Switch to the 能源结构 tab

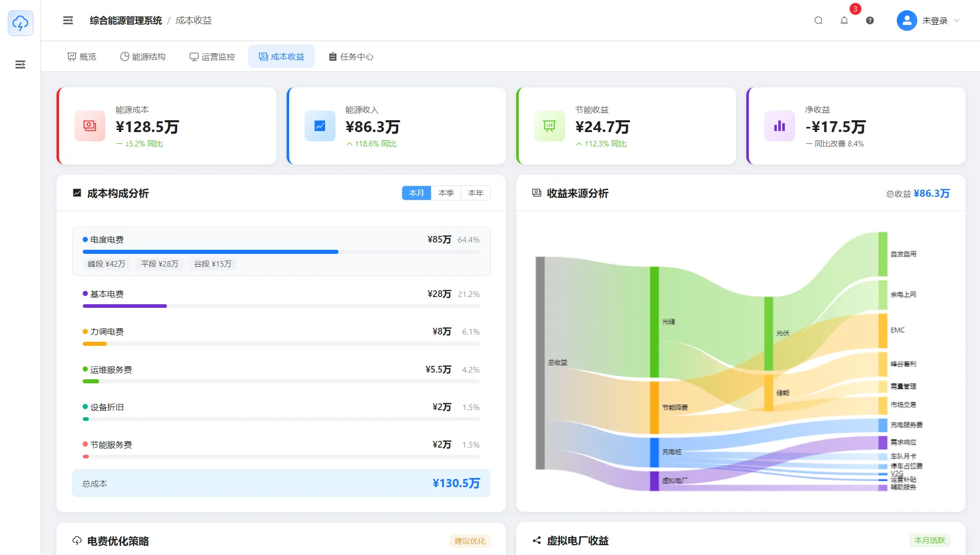[143, 57]
